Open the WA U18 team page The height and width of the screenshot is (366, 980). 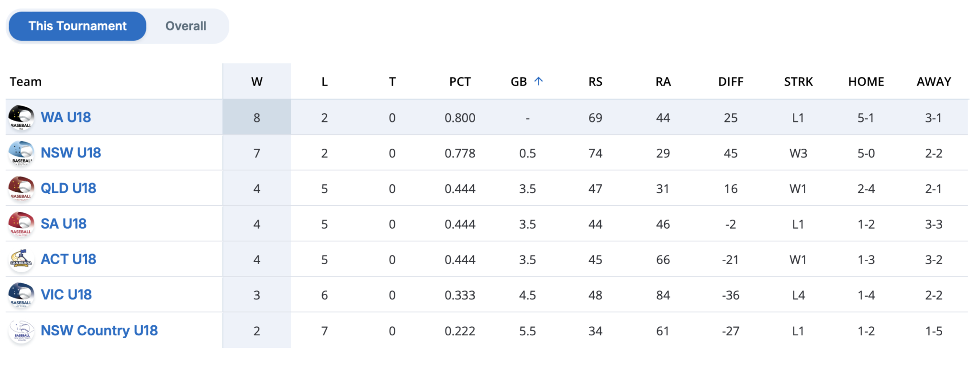pyautogui.click(x=66, y=117)
